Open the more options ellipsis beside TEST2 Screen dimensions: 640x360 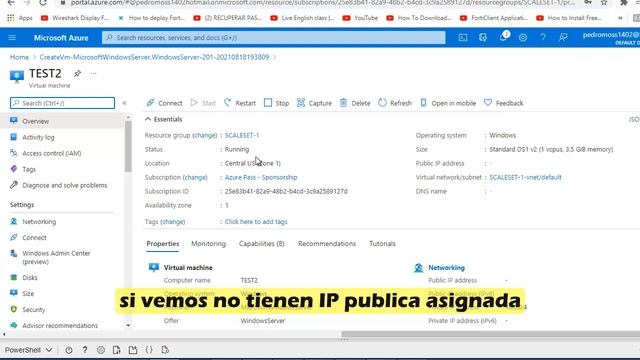93,73
